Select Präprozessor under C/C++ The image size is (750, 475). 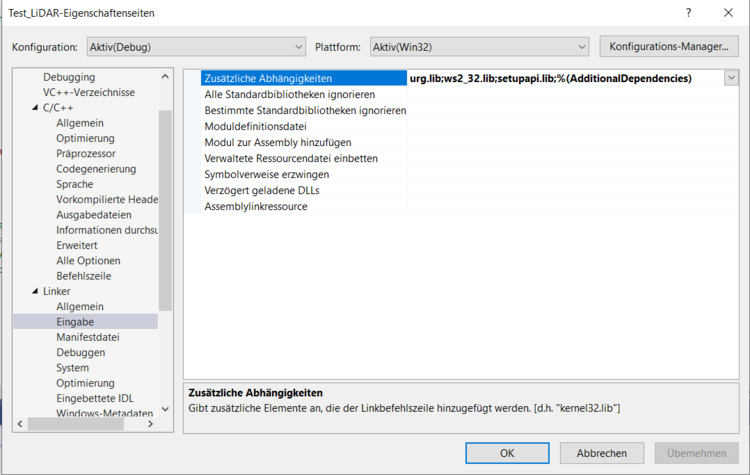[x=85, y=153]
